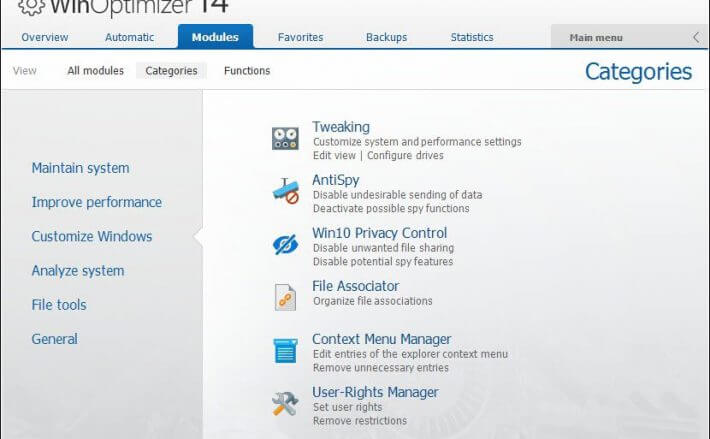Click File Associator title
Screen dimensions: 710x439
click(355, 286)
